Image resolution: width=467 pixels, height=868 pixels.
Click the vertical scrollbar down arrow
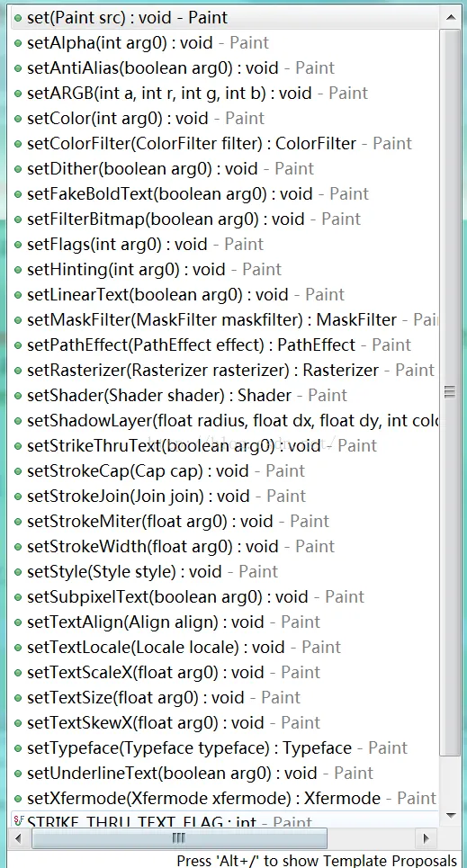click(x=451, y=816)
